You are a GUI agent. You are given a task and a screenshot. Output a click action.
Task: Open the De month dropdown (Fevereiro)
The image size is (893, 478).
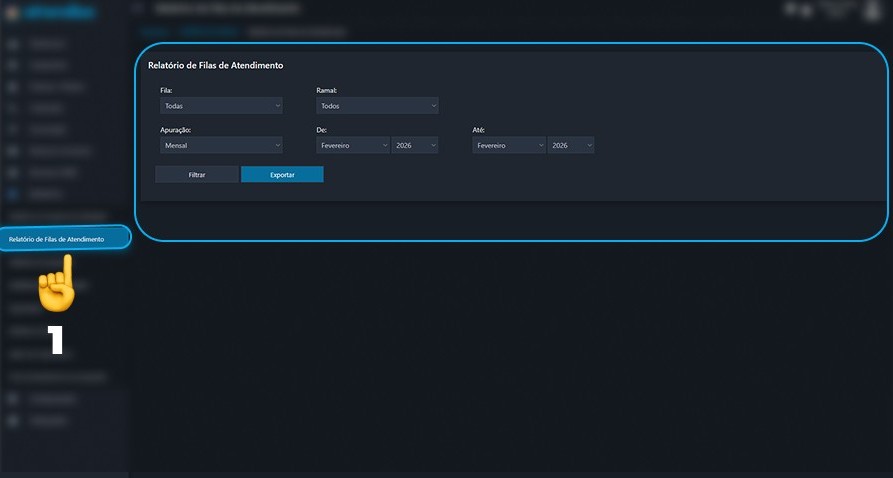tap(353, 145)
